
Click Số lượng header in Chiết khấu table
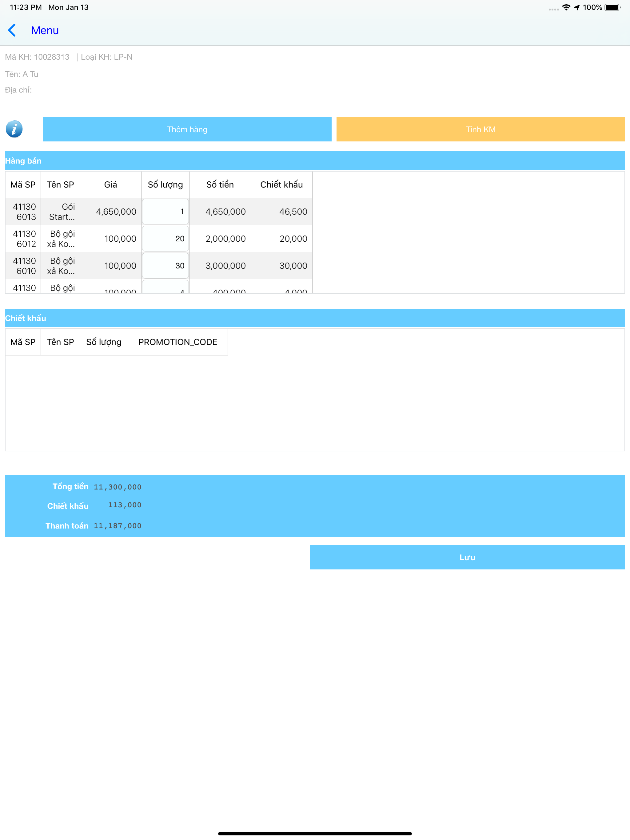point(104,342)
